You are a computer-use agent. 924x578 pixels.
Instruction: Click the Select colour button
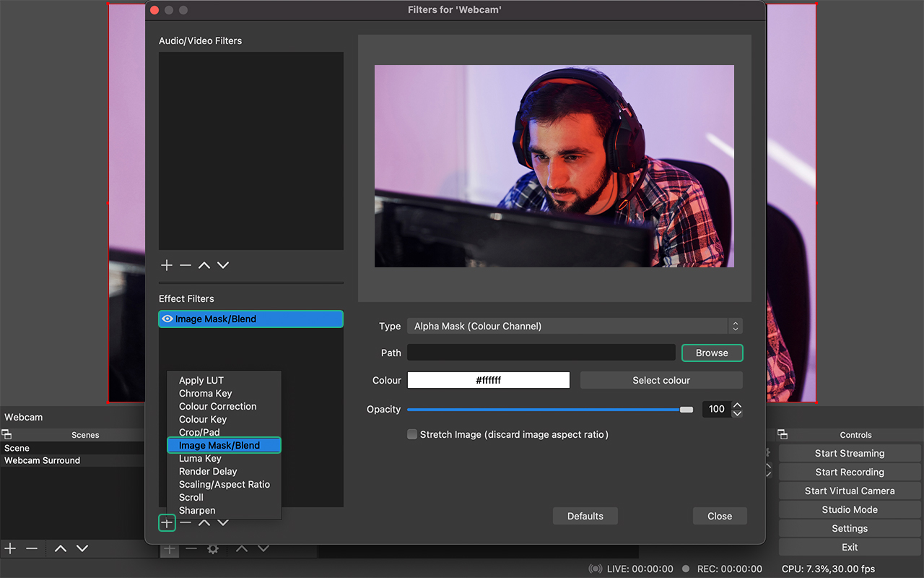(x=661, y=380)
